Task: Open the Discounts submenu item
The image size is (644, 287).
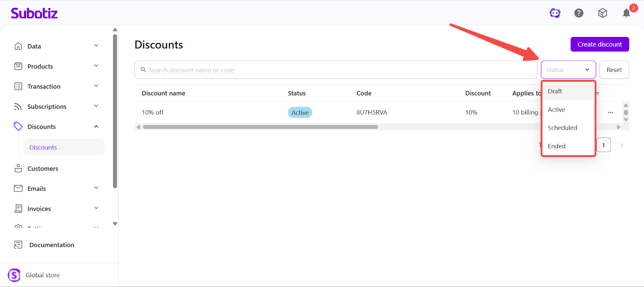Action: [43, 148]
